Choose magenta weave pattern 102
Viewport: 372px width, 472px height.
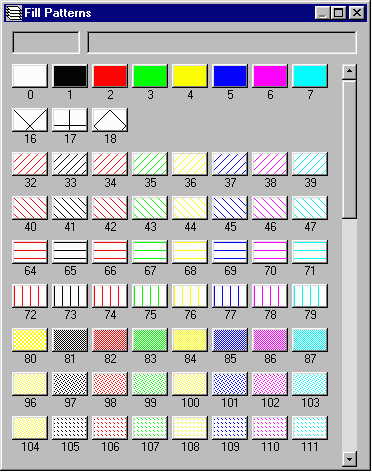pos(270,384)
